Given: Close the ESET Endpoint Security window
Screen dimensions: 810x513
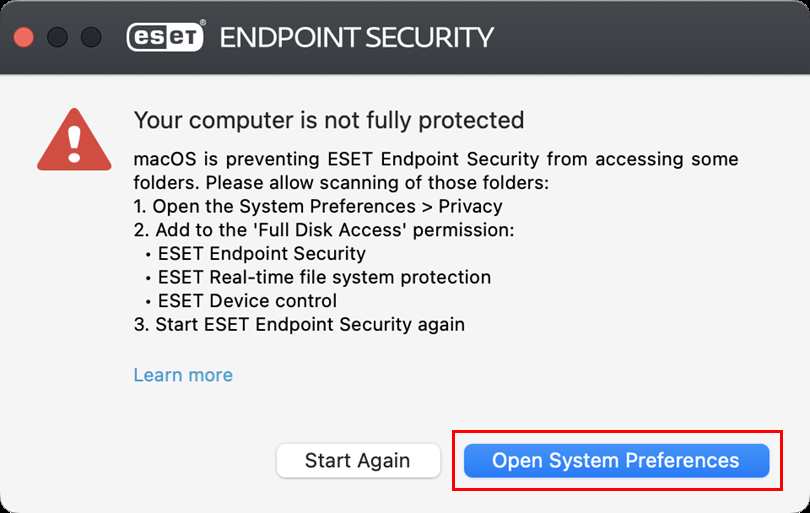Looking at the screenshot, I should pos(24,38).
